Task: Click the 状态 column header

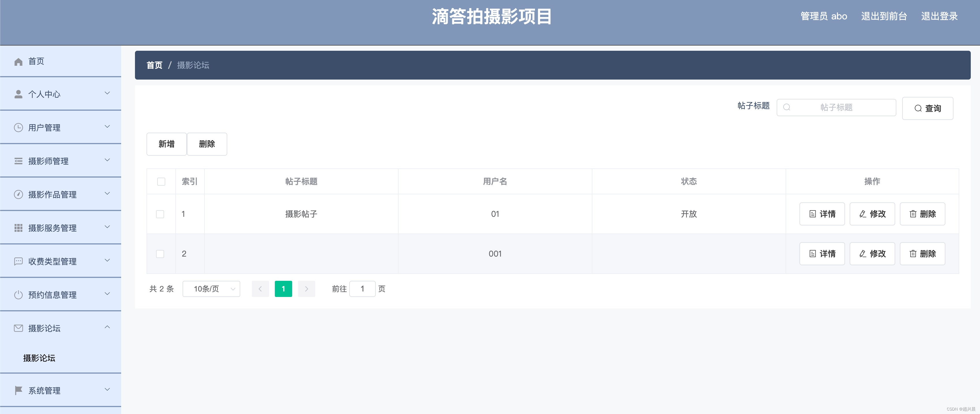Action: [x=689, y=181]
